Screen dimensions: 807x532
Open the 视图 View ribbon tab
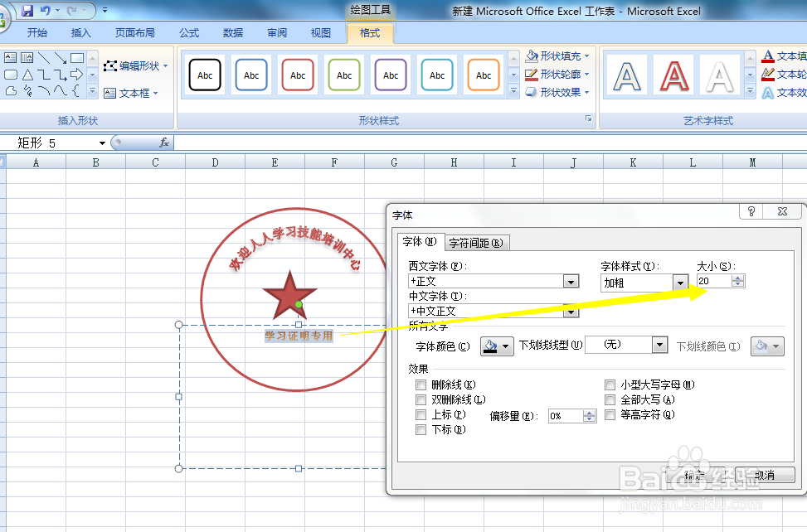[x=321, y=33]
